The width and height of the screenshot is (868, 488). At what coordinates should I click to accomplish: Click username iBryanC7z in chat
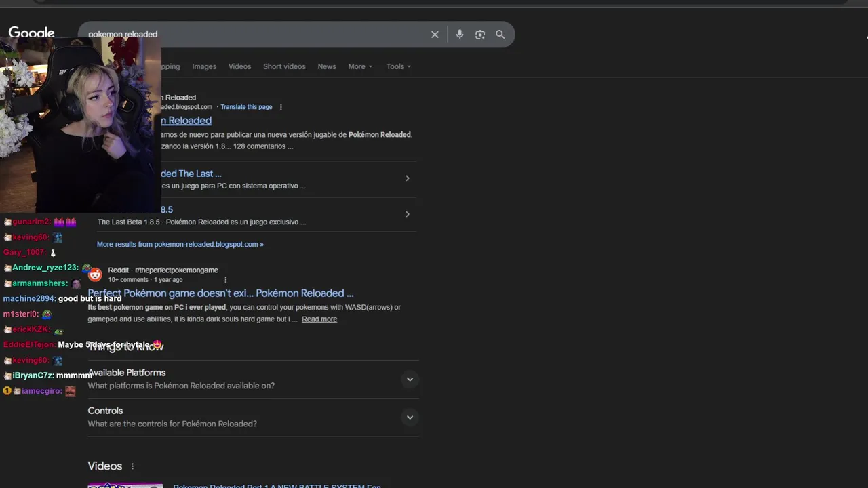(33, 375)
